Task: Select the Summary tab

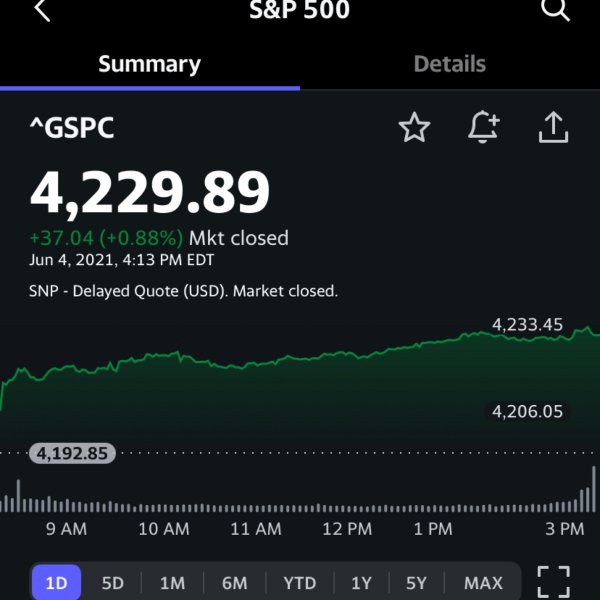Action: [150, 64]
